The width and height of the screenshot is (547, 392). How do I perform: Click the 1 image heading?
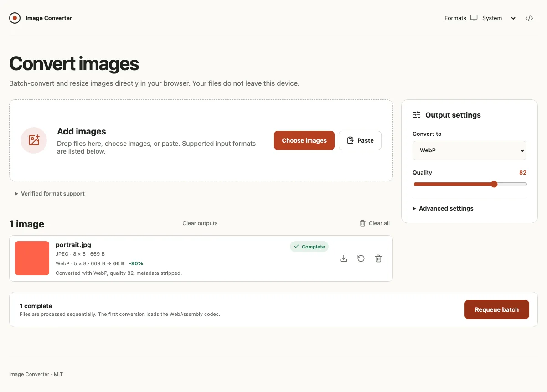click(27, 224)
